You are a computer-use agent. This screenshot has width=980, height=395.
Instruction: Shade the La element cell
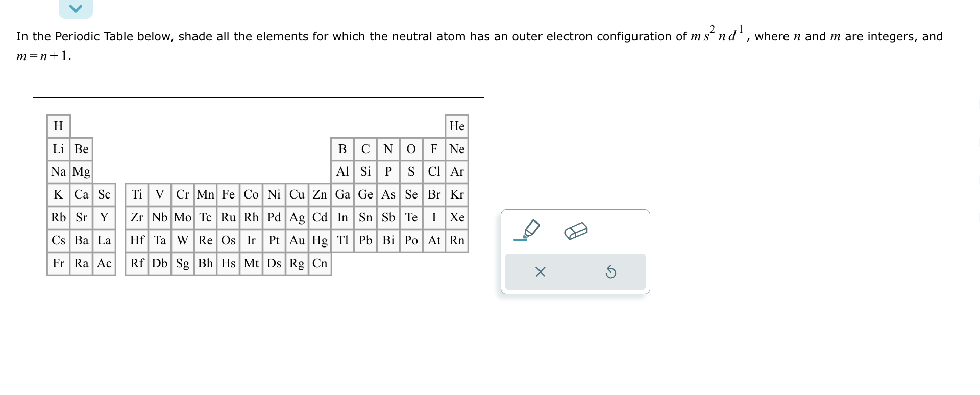tap(104, 240)
